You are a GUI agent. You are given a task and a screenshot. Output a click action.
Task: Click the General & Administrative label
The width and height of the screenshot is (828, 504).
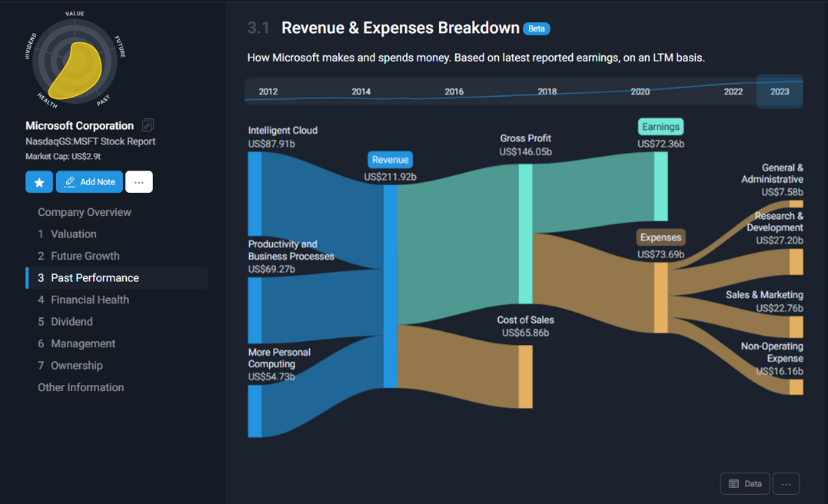[772, 174]
